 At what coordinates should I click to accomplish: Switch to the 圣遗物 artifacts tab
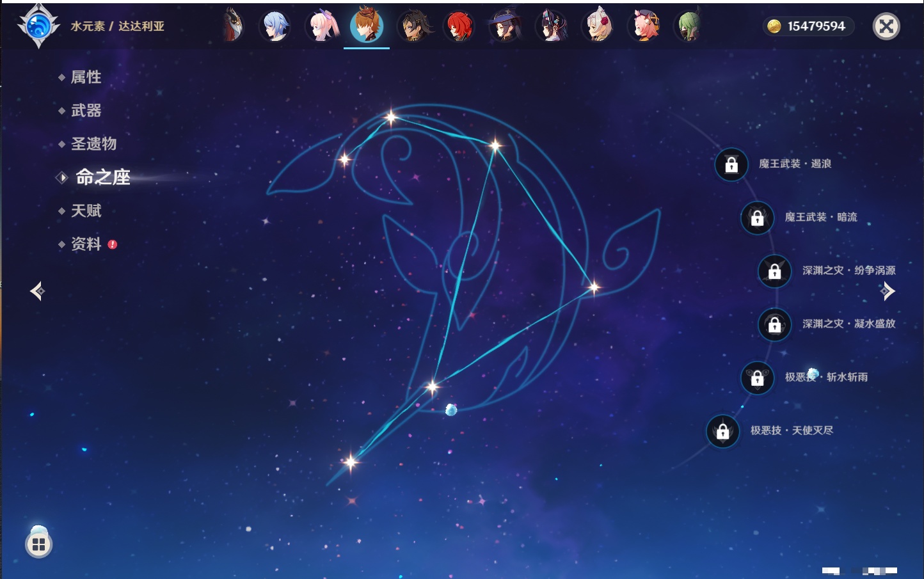pos(93,144)
